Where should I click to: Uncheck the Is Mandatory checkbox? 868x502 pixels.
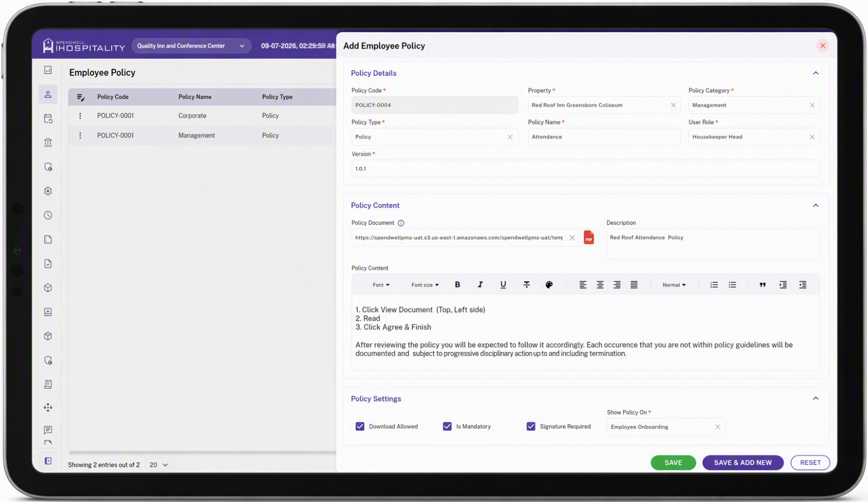click(x=447, y=427)
